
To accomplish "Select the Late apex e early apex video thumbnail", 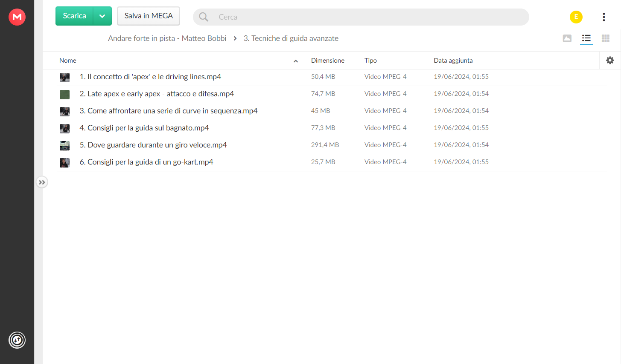I will pos(64,94).
